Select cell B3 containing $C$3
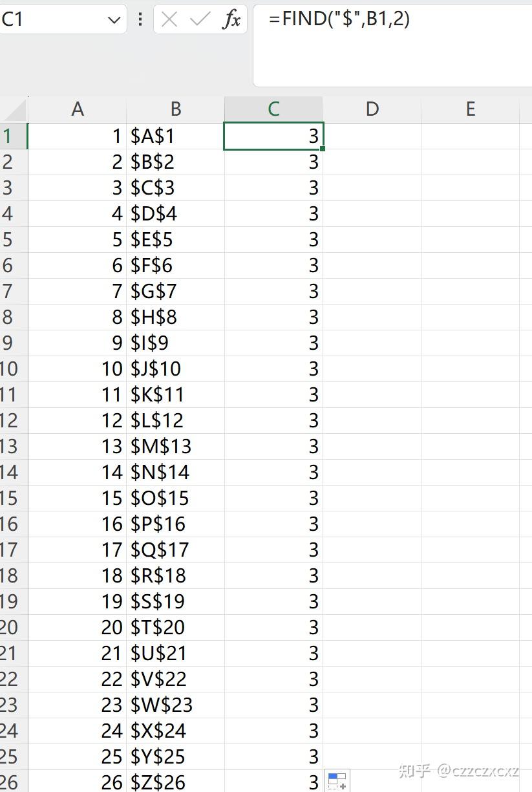532x792 pixels. (x=175, y=187)
